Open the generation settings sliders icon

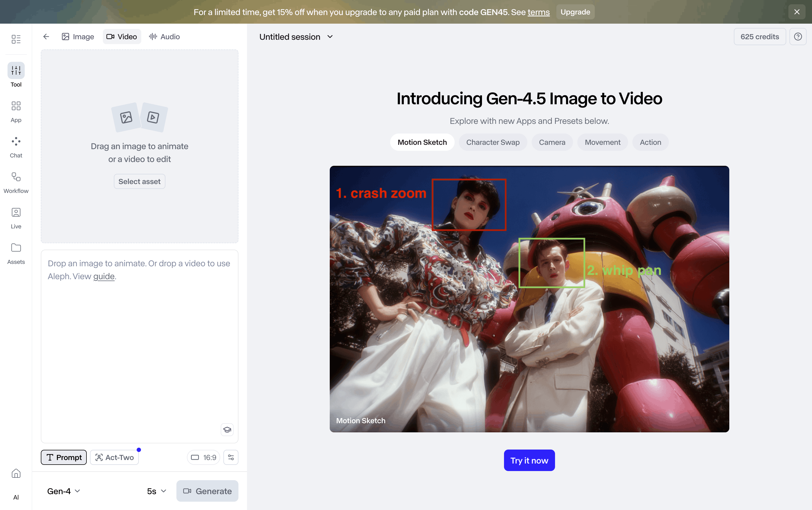point(231,457)
